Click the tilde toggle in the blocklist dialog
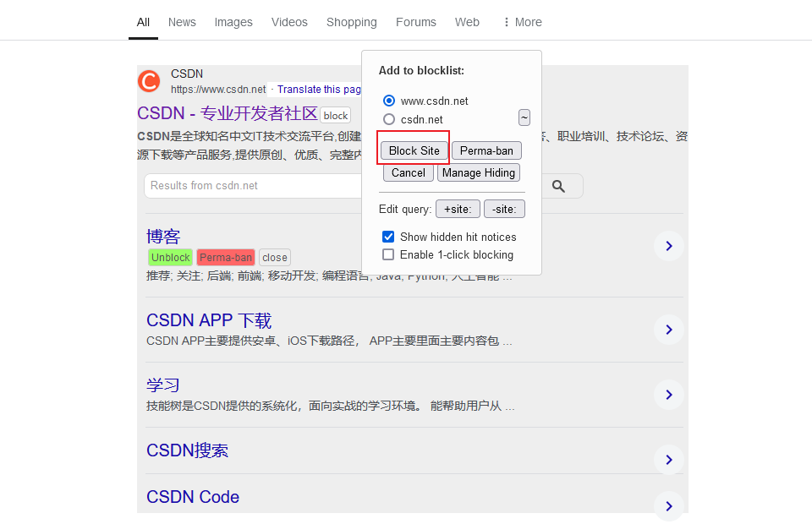Image resolution: width=812 pixels, height=524 pixels. 524,117
